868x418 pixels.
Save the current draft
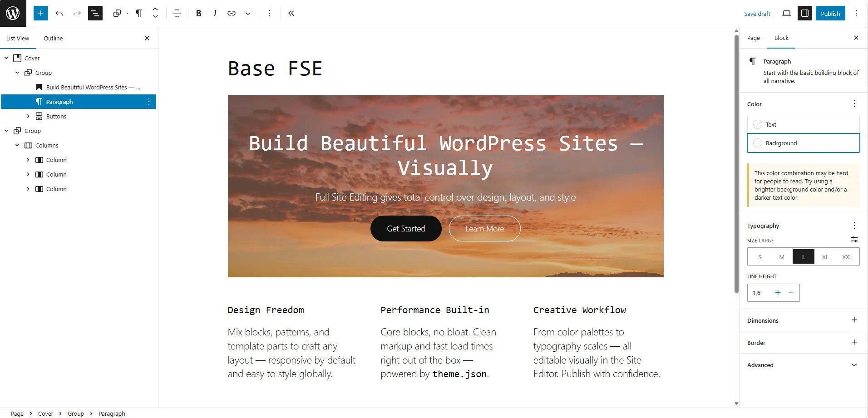click(x=756, y=13)
